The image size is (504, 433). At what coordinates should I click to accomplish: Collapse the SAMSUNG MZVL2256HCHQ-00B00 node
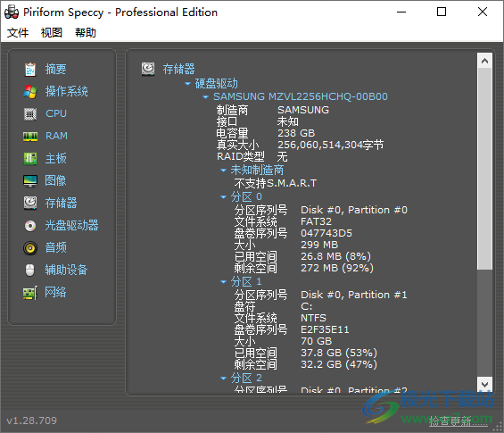[206, 96]
